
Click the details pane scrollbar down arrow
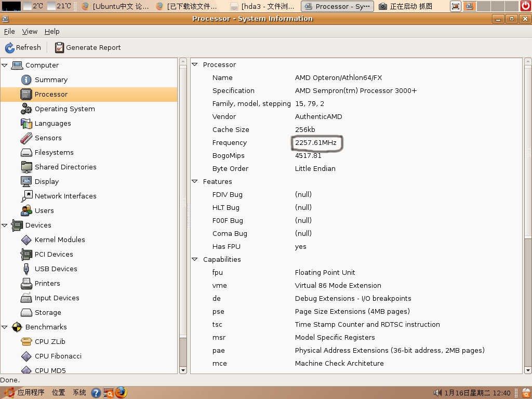point(528,370)
